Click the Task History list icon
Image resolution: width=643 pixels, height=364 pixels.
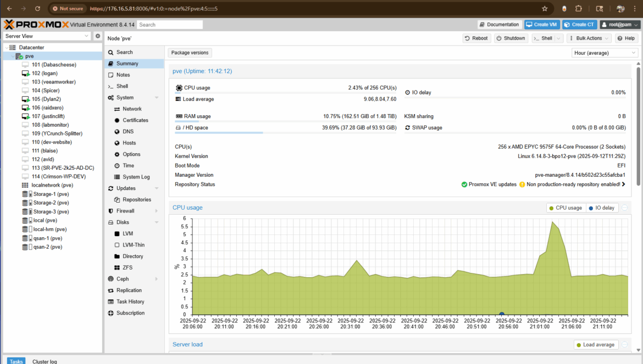tap(111, 301)
